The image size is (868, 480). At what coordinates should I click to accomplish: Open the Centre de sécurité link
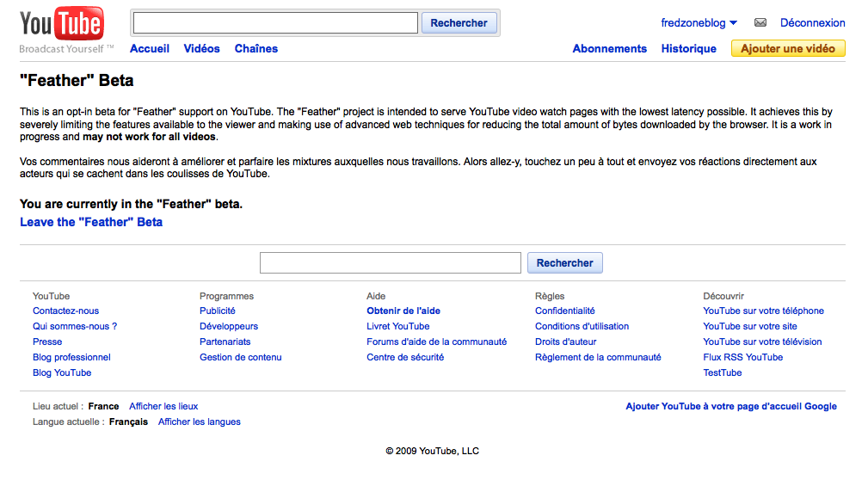(405, 358)
